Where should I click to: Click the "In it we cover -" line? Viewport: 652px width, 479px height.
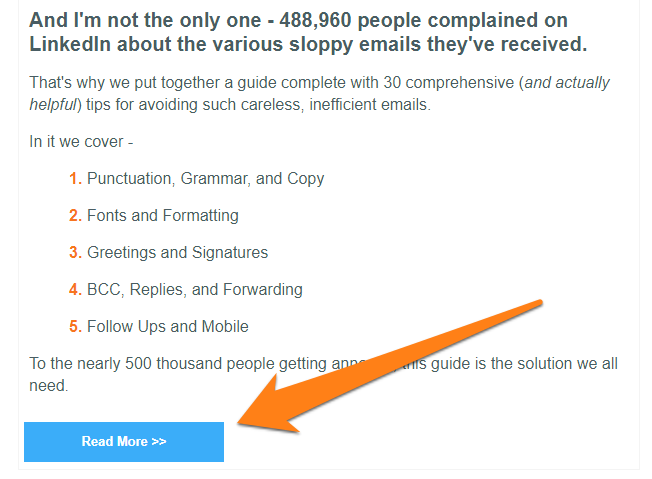click(81, 141)
